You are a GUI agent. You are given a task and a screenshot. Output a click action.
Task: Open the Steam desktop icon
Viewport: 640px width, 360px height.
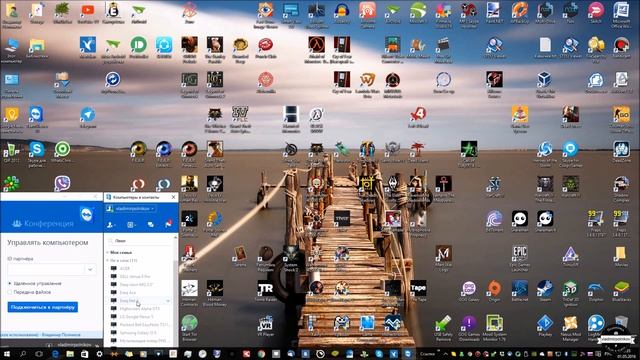click(x=544, y=291)
